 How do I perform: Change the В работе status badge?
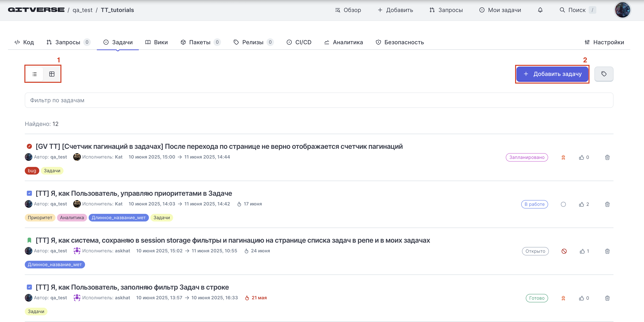pyautogui.click(x=535, y=204)
